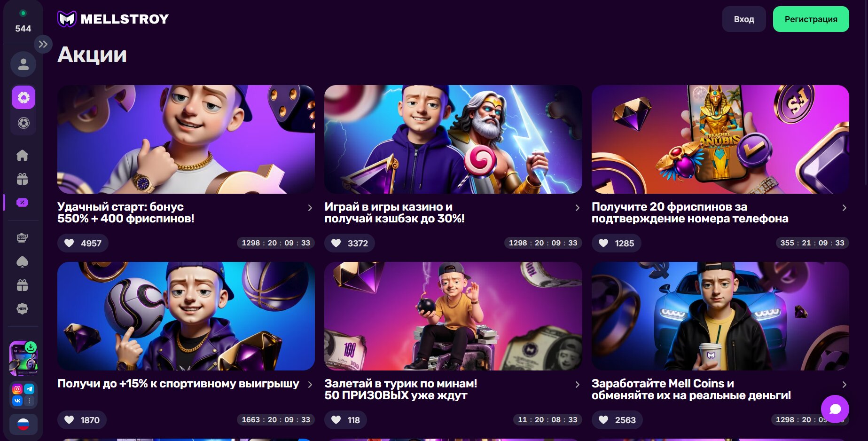Open slots machine icon in sidebar
This screenshot has height=441, width=868.
tap(23, 238)
